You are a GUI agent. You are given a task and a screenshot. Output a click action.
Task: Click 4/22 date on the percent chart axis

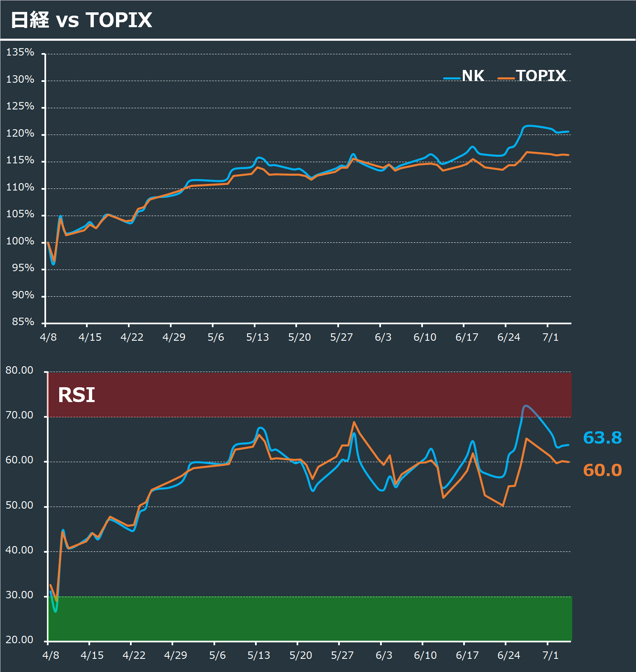(x=132, y=337)
